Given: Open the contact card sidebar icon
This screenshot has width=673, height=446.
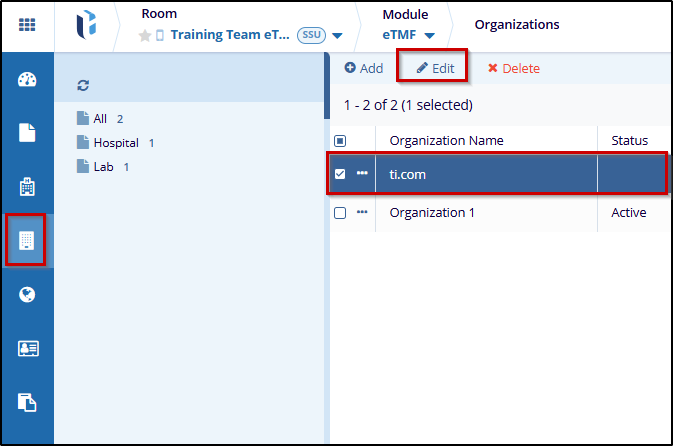Looking at the screenshot, I should point(27,348).
